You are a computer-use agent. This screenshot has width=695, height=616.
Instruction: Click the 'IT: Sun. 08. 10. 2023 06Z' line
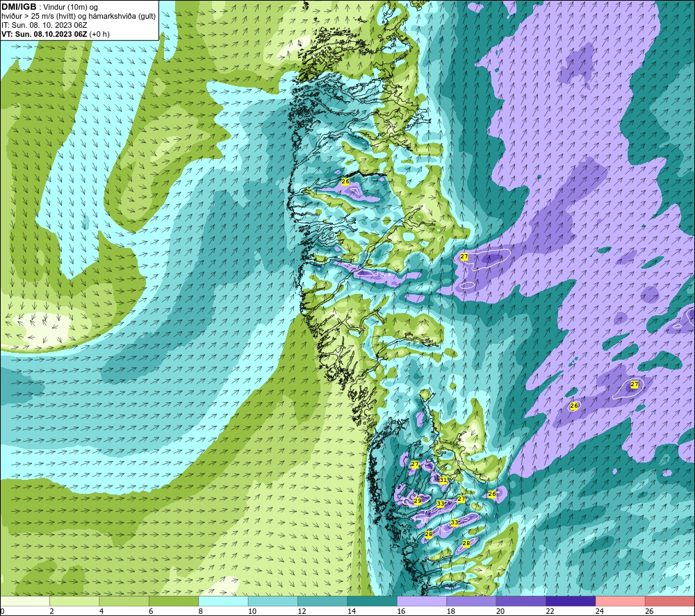[44, 25]
